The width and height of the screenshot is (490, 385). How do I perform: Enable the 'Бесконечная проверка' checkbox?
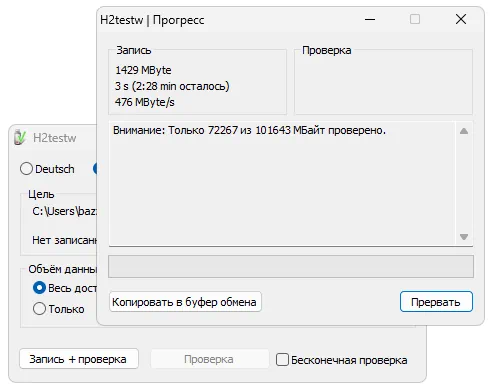[x=282, y=360]
